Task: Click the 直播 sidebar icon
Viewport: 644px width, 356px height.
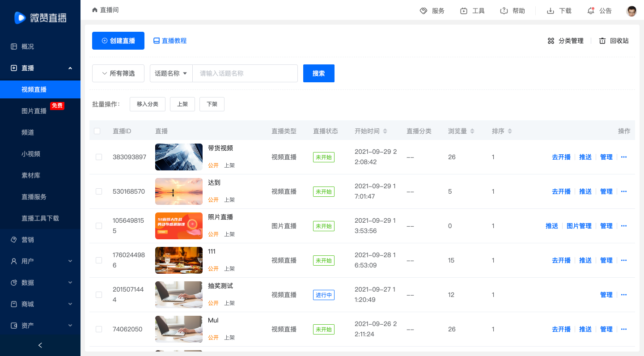Action: click(14, 68)
